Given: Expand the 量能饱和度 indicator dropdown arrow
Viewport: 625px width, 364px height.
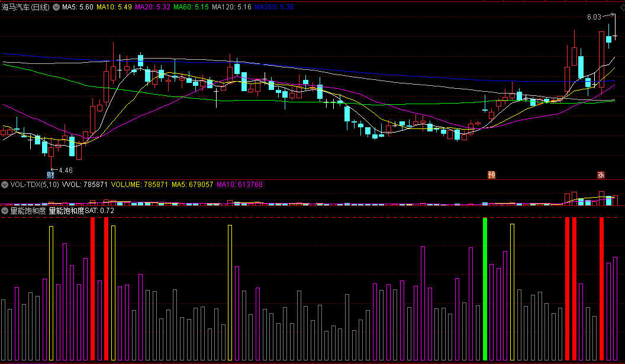Looking at the screenshot, I should pos(5,211).
